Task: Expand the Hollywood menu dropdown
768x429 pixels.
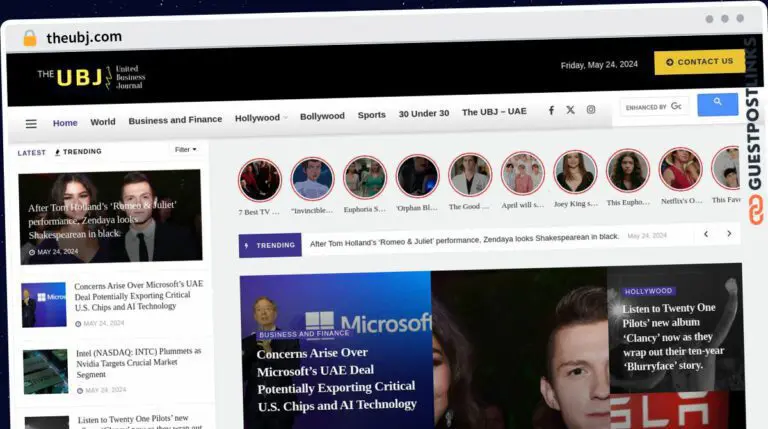Action: 260,118
